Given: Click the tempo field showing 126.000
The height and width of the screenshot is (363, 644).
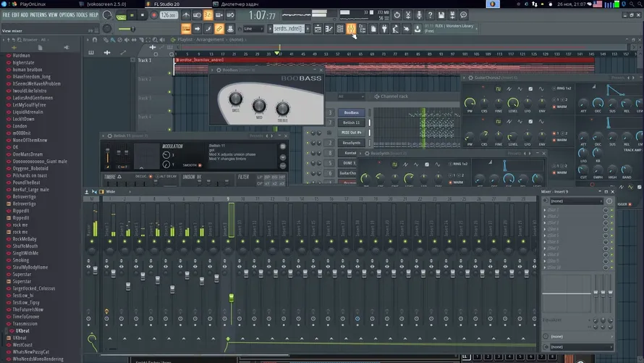Looking at the screenshot, I should click(168, 15).
